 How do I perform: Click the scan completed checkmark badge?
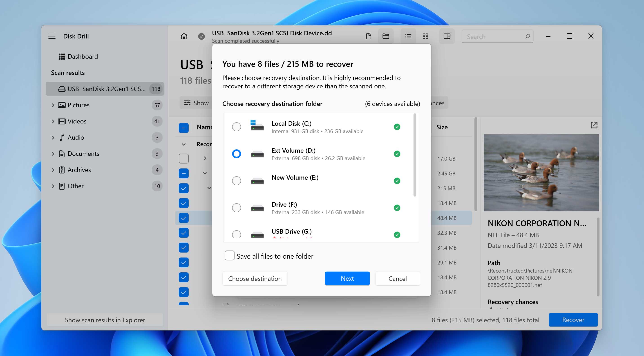[201, 36]
